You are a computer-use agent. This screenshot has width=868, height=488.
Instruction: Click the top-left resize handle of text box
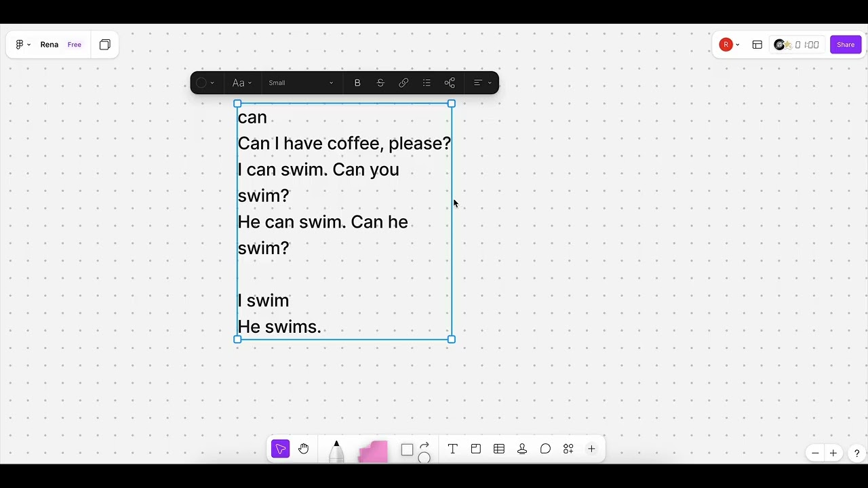point(237,104)
